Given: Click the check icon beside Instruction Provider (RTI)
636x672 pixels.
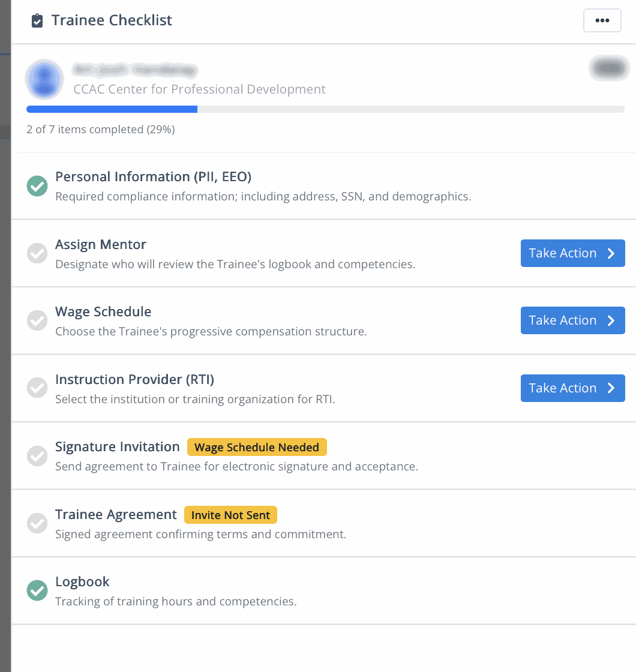Looking at the screenshot, I should pyautogui.click(x=37, y=388).
